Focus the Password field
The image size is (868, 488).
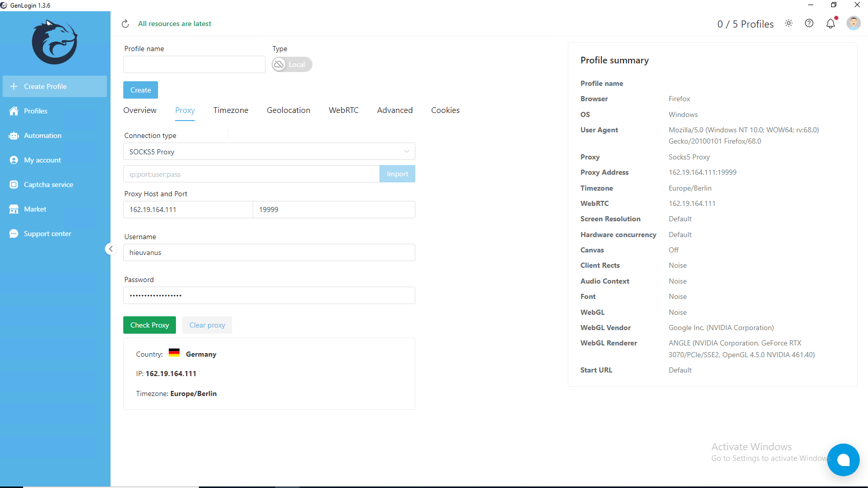coord(269,295)
